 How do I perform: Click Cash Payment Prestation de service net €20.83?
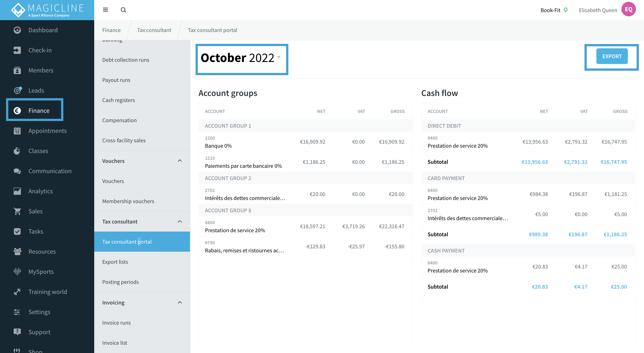pos(540,266)
